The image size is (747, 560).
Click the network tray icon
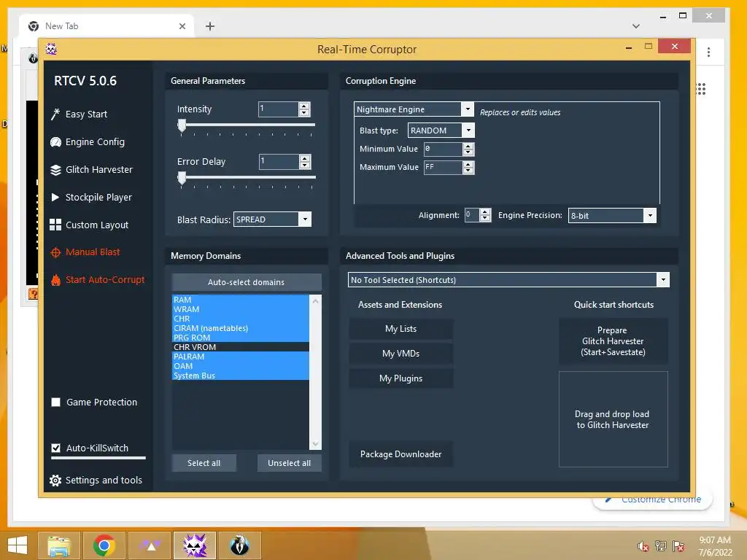click(661, 546)
